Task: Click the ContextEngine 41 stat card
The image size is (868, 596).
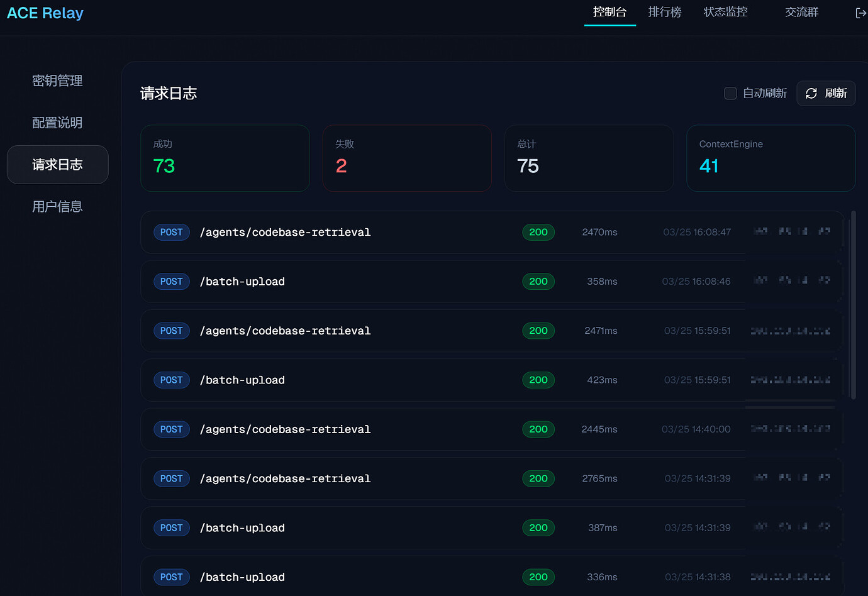Action: [771, 158]
